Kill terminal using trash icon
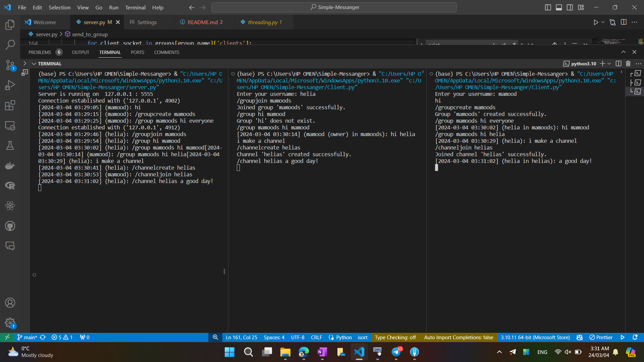Viewport: 644px width, 362px height. pyautogui.click(x=628, y=64)
